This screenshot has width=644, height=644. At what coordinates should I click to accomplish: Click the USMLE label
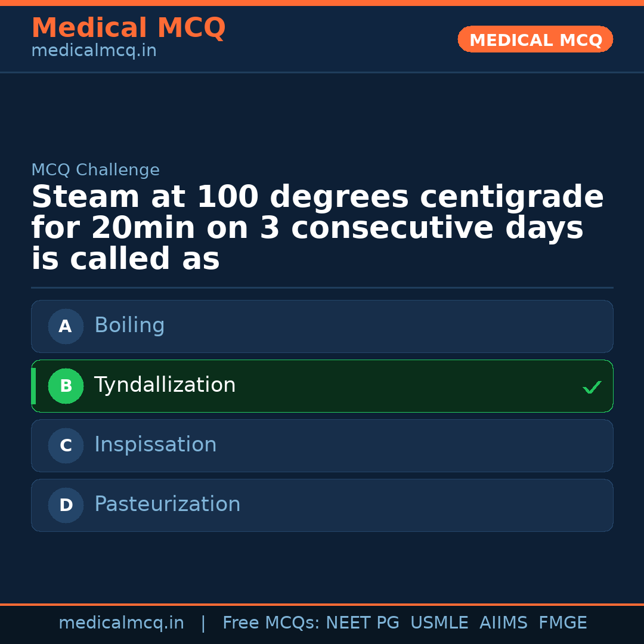pos(439,623)
